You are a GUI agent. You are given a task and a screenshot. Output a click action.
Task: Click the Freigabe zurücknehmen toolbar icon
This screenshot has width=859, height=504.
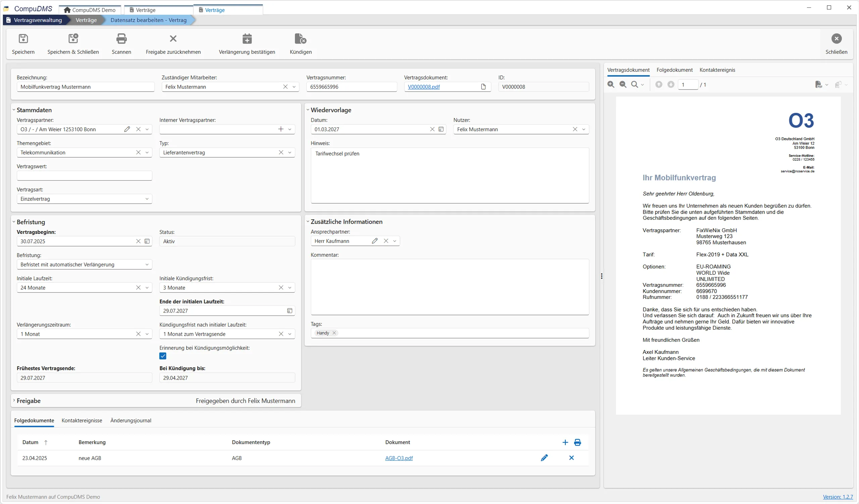(x=173, y=39)
